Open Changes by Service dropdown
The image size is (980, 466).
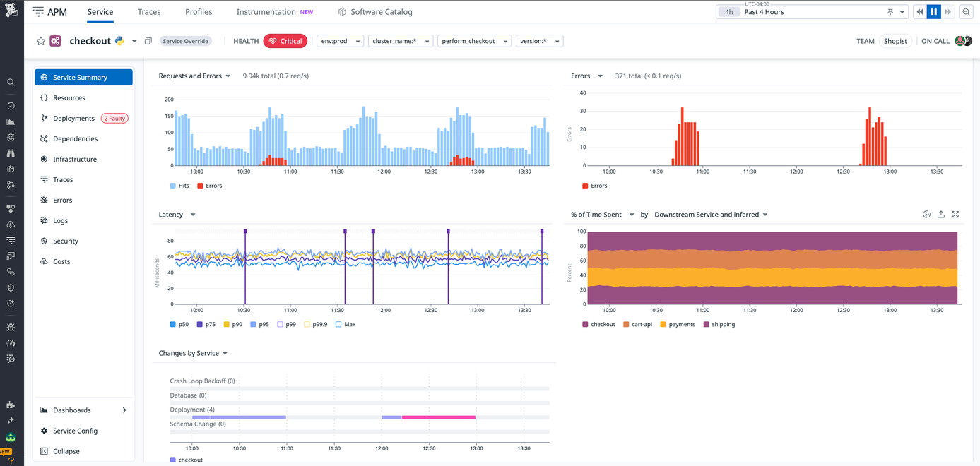225,354
